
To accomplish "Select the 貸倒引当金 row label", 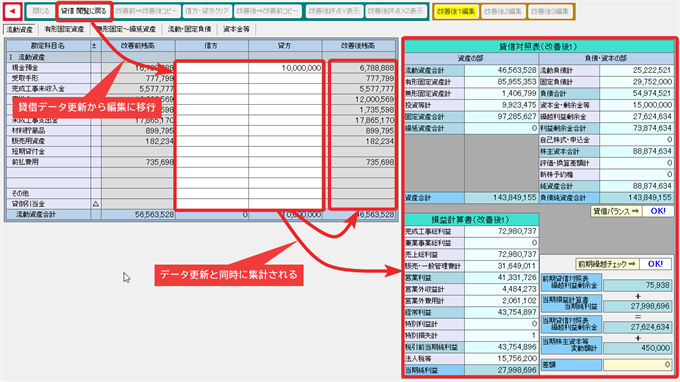I will coord(49,204).
